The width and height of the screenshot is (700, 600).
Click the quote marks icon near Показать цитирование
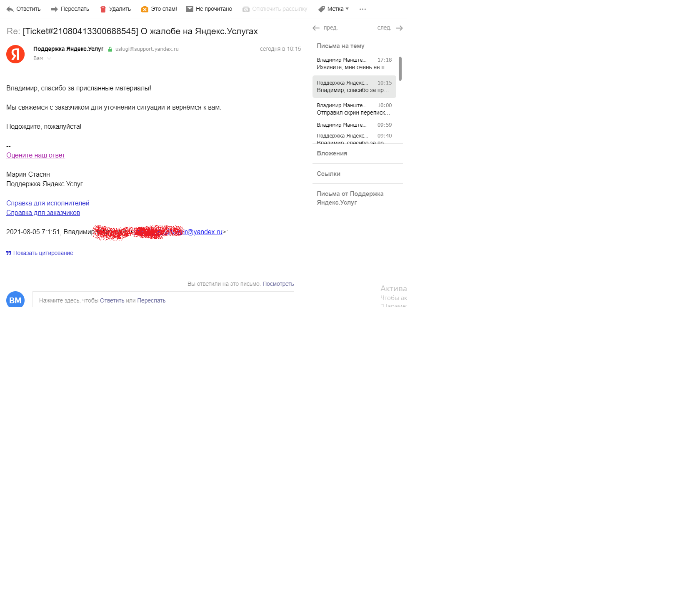pos(9,253)
